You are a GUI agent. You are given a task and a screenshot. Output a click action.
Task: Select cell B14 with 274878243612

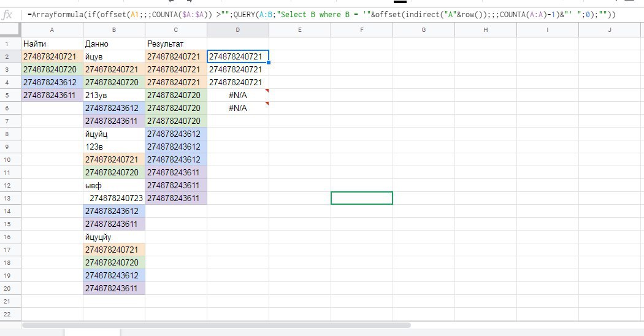click(113, 211)
